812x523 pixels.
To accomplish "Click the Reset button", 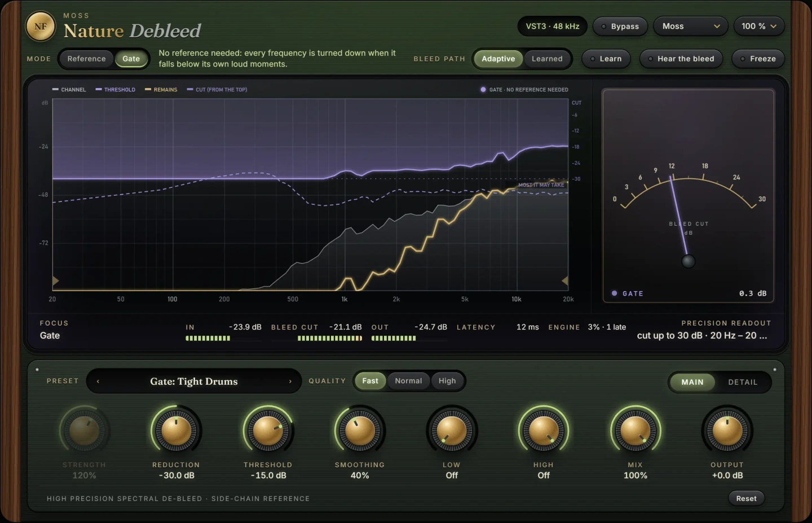I will click(746, 498).
